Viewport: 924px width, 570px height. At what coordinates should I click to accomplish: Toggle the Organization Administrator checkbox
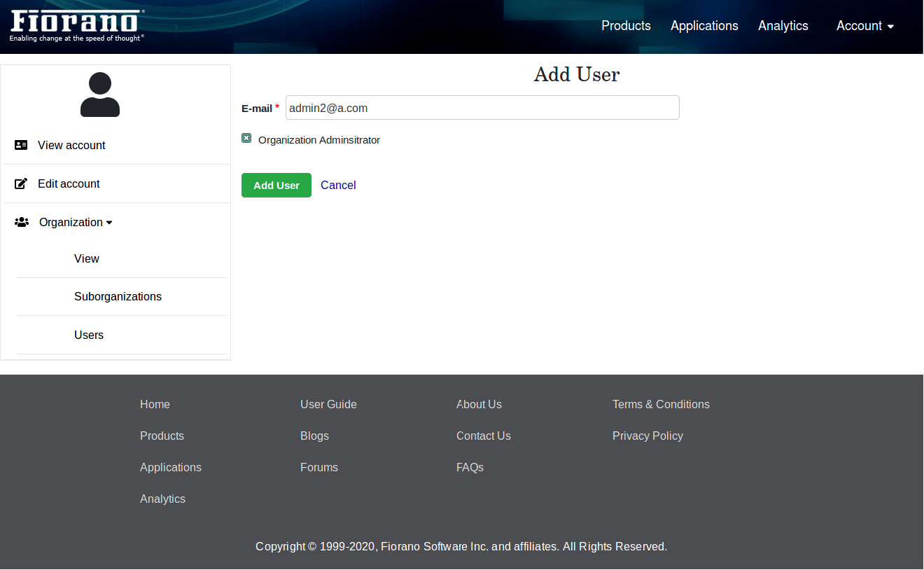click(x=246, y=138)
